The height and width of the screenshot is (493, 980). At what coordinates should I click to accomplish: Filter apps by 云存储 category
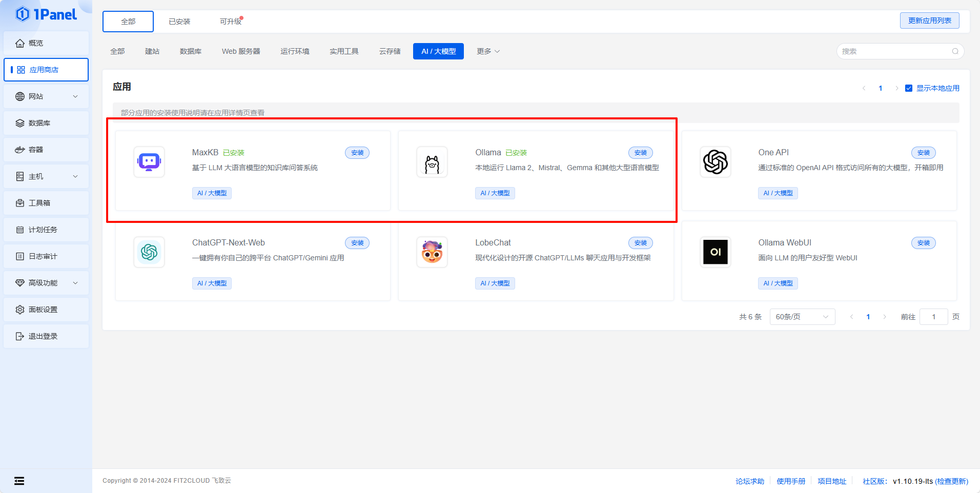coord(390,51)
